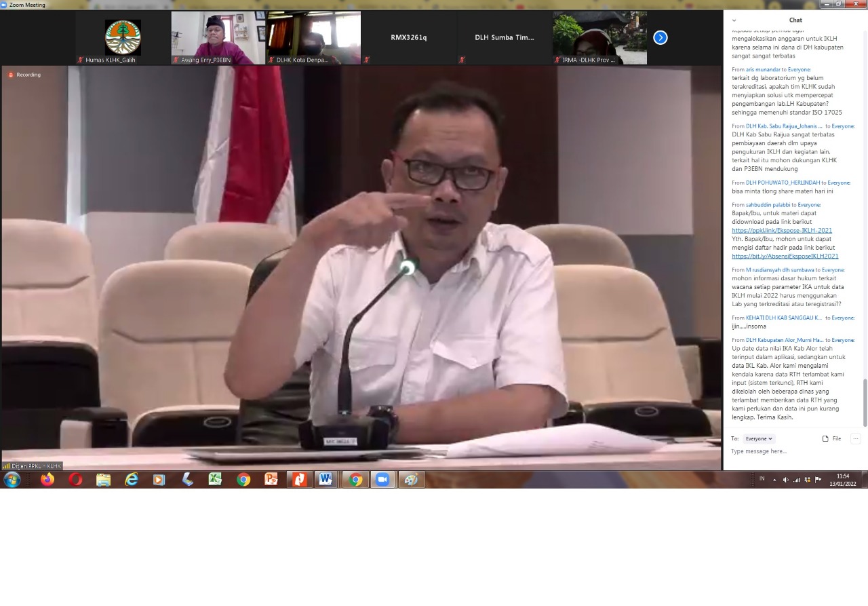868x606 pixels.
Task: Open Internet Explorer from the taskbar
Action: (132, 480)
